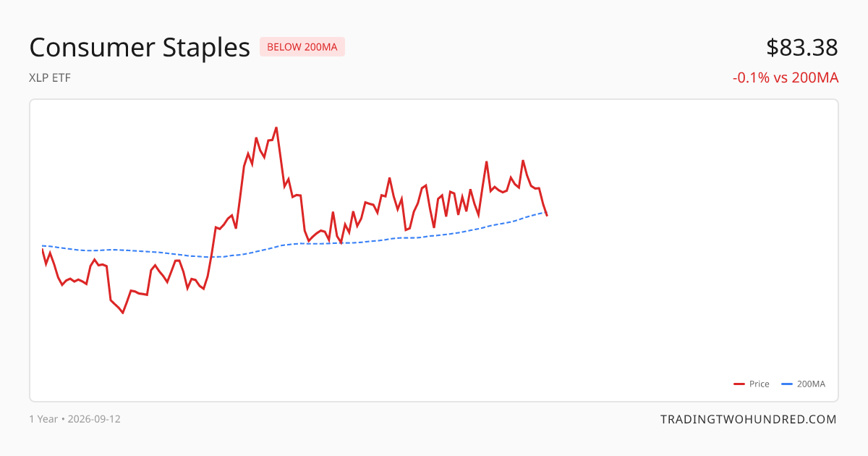Screen dimensions: 868x456
Task: Click the red Price legend line swatch
Action: pos(739,384)
